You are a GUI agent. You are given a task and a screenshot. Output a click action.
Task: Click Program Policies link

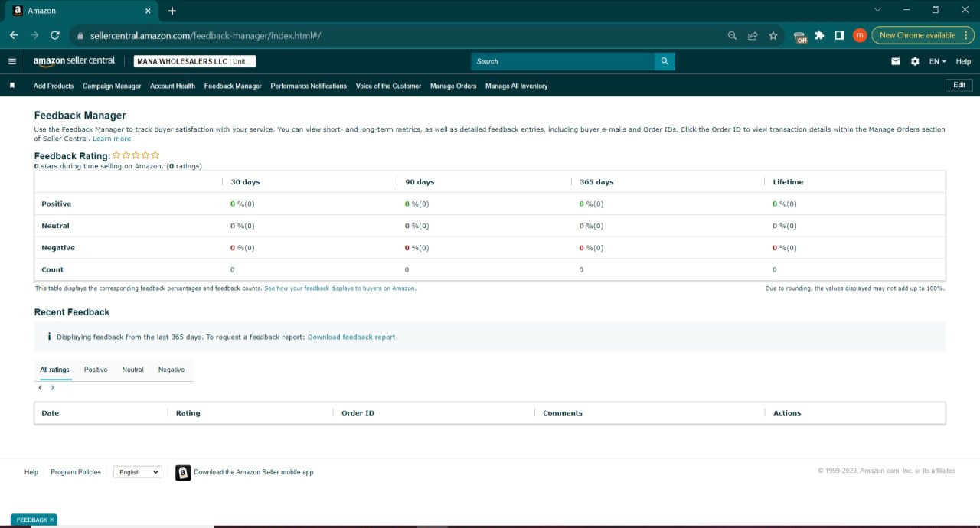pos(76,472)
